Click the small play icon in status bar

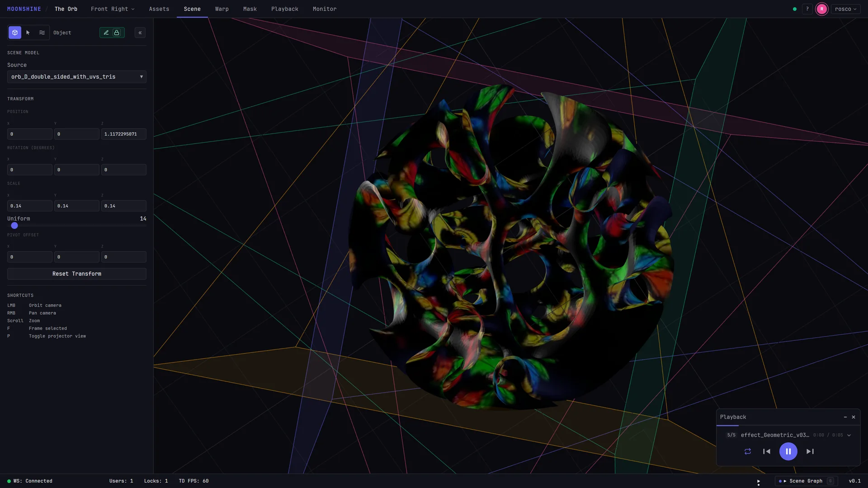point(759,482)
